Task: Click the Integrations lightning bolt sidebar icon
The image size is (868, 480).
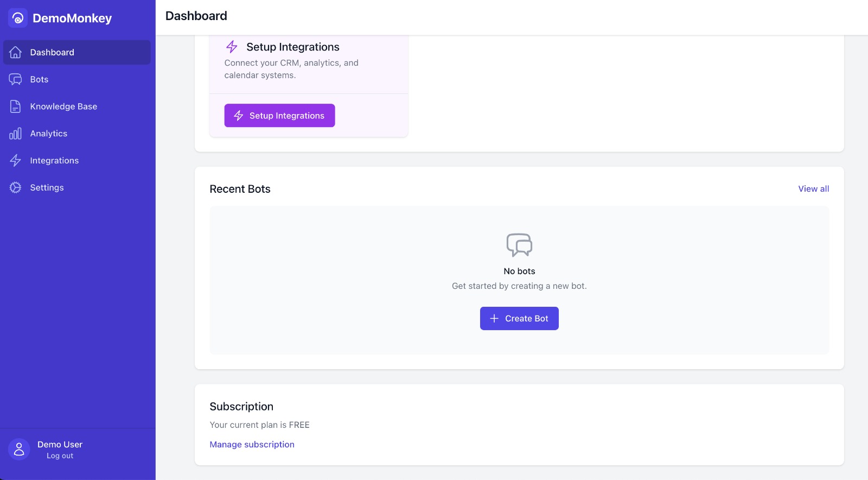Action: [15, 161]
